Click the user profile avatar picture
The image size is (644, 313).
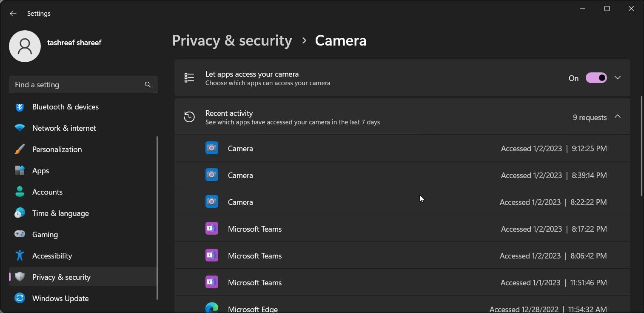[25, 46]
